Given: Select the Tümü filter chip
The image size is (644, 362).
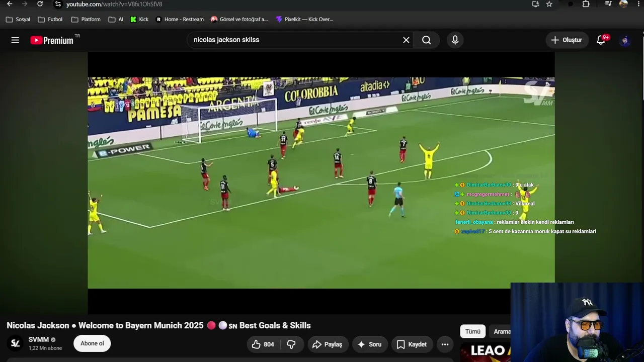Looking at the screenshot, I should pyautogui.click(x=473, y=331).
